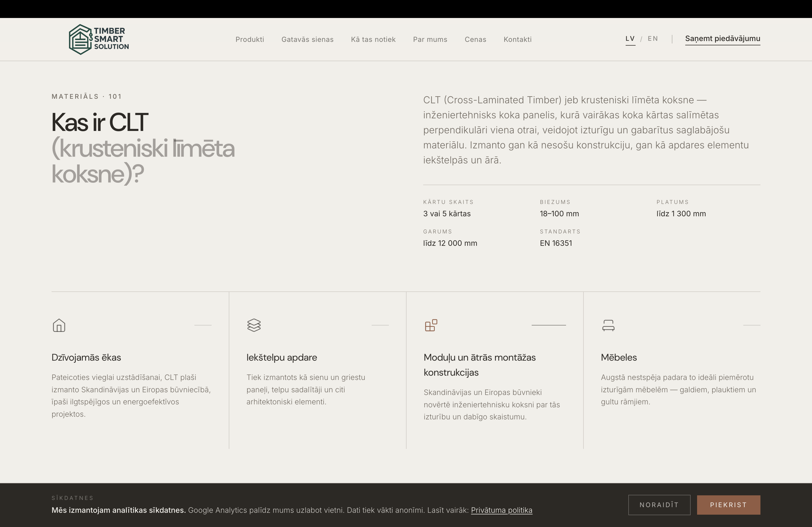Go to Gatavās sienas page
The image size is (812, 527).
307,39
